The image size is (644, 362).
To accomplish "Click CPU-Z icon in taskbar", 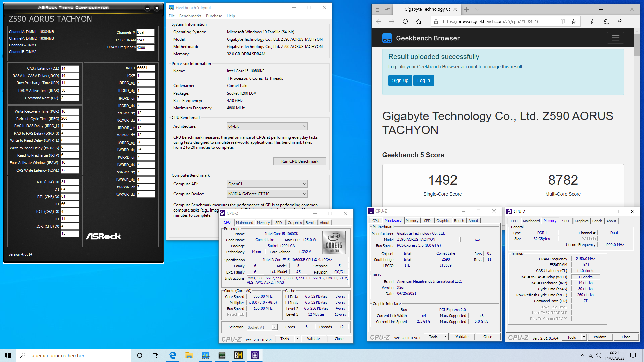I will (255, 355).
